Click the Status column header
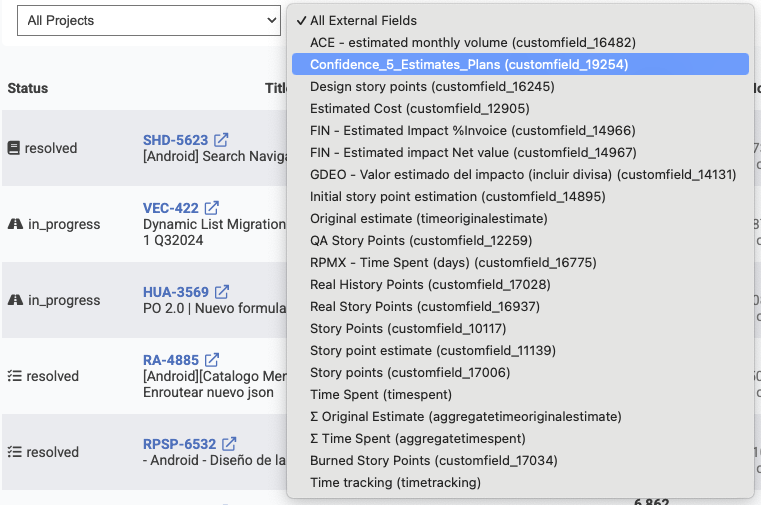Viewport: 761px width, 505px height. [28, 88]
